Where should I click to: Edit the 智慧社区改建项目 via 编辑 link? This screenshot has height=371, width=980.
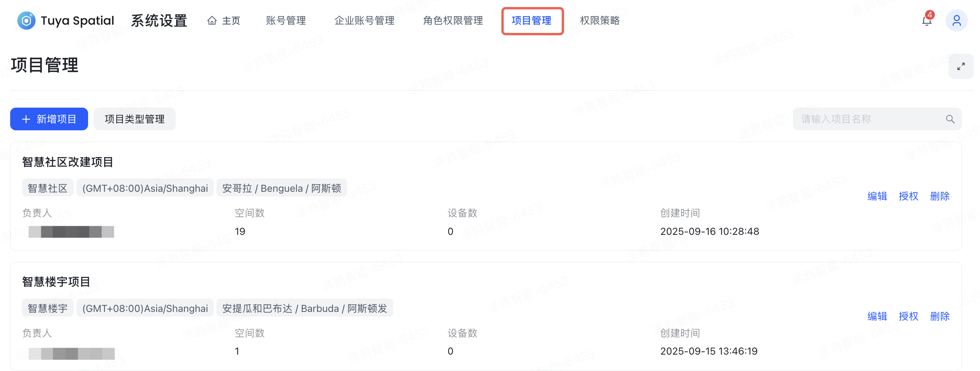click(877, 196)
